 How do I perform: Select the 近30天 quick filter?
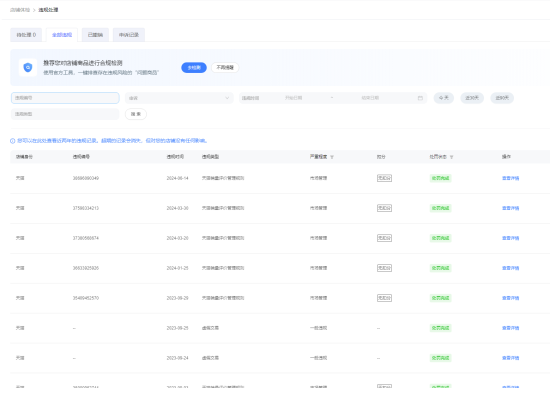point(472,98)
